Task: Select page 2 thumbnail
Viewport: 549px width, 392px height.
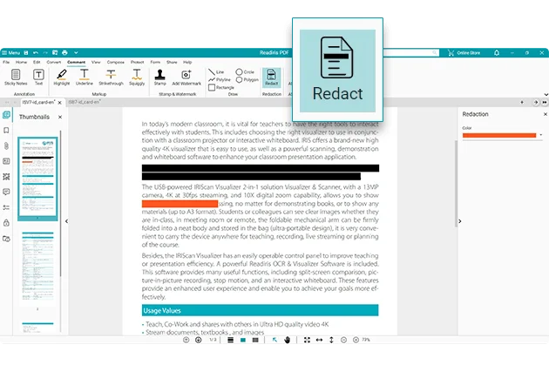Action: (x=37, y=267)
